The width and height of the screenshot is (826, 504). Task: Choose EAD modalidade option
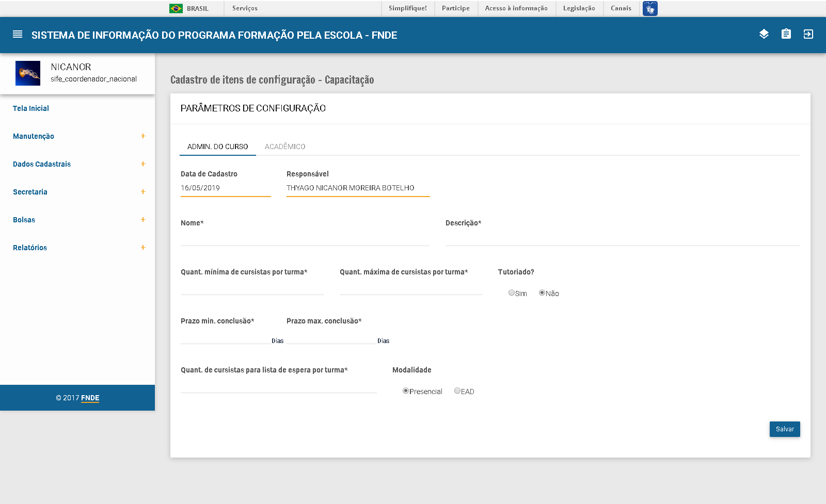pos(457,391)
